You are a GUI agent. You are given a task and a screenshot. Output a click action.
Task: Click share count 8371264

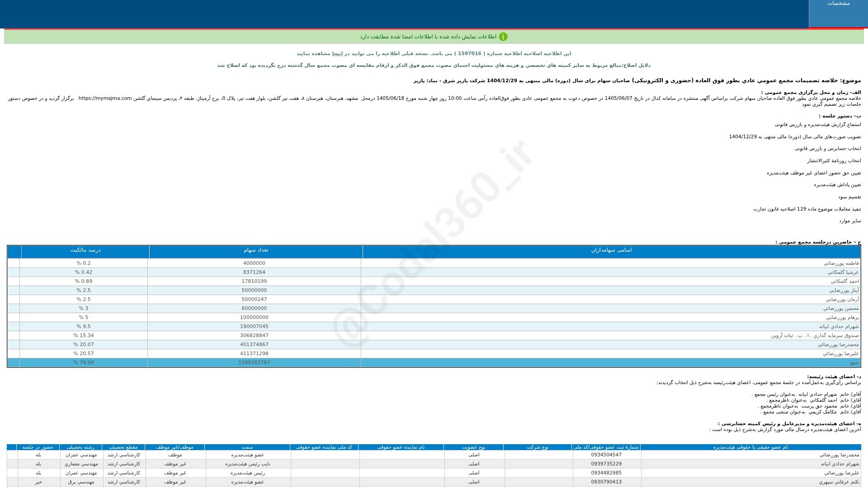click(x=254, y=272)
